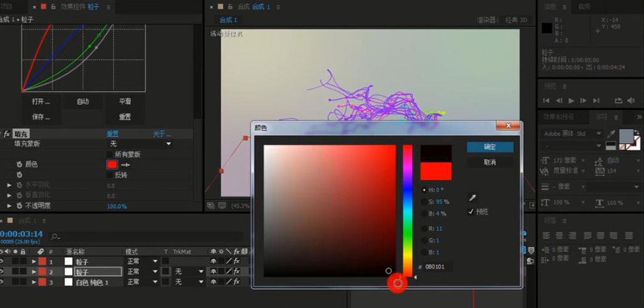
Task: Toggle the stopwatch for 不透明度 property
Action: pos(19,206)
